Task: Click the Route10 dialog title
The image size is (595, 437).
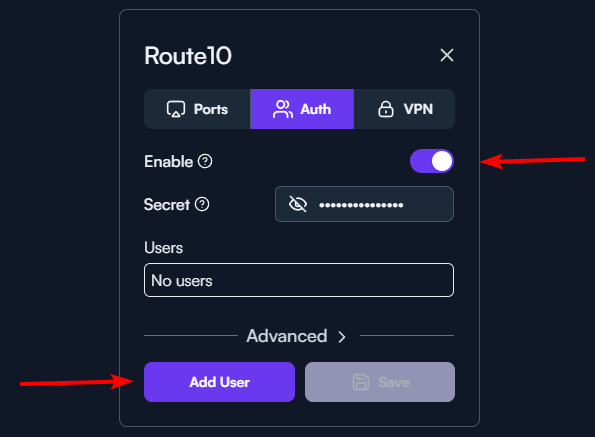Action: pyautogui.click(x=188, y=56)
